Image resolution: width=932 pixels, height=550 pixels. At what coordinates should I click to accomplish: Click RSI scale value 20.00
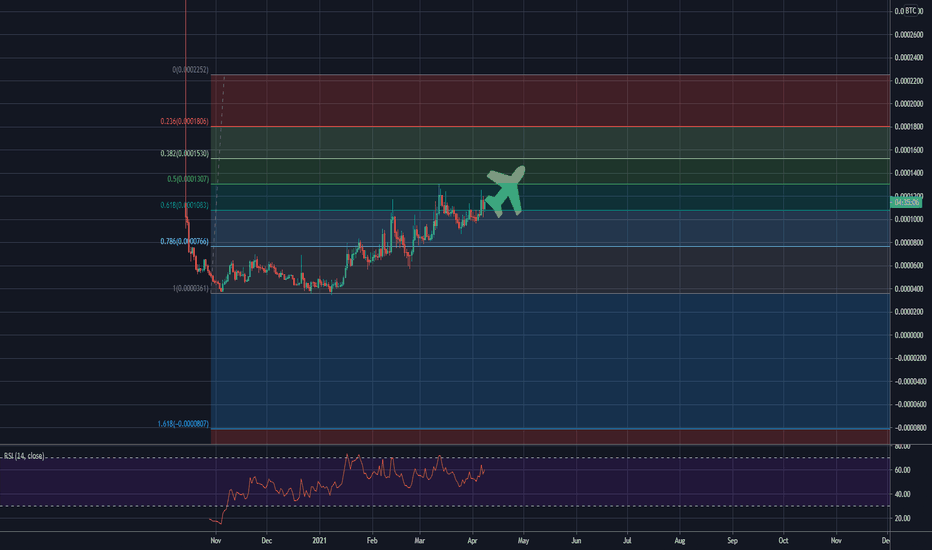pyautogui.click(x=902, y=518)
